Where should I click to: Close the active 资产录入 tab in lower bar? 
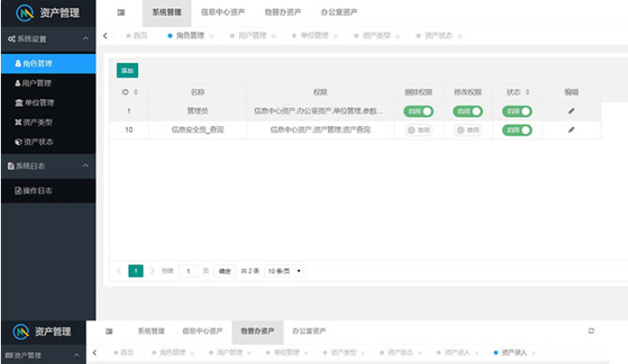click(533, 353)
